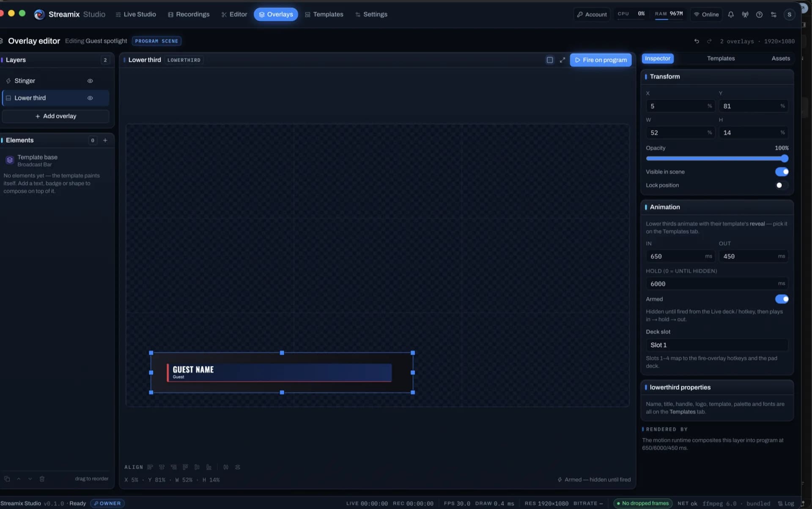This screenshot has height=509, width=812.
Task: Open the notifications bell
Action: pyautogui.click(x=730, y=14)
